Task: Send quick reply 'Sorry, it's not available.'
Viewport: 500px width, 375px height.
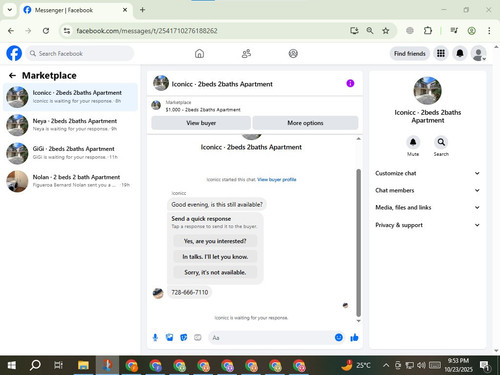Action: (x=215, y=272)
